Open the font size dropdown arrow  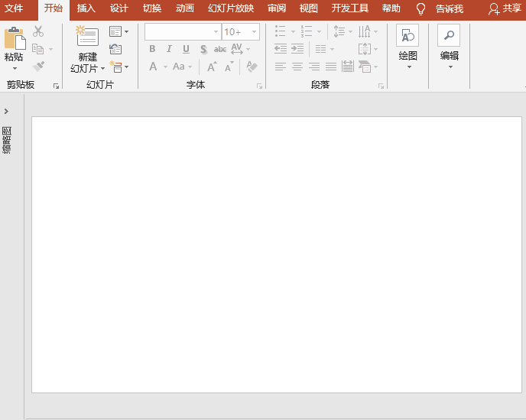[x=254, y=32]
